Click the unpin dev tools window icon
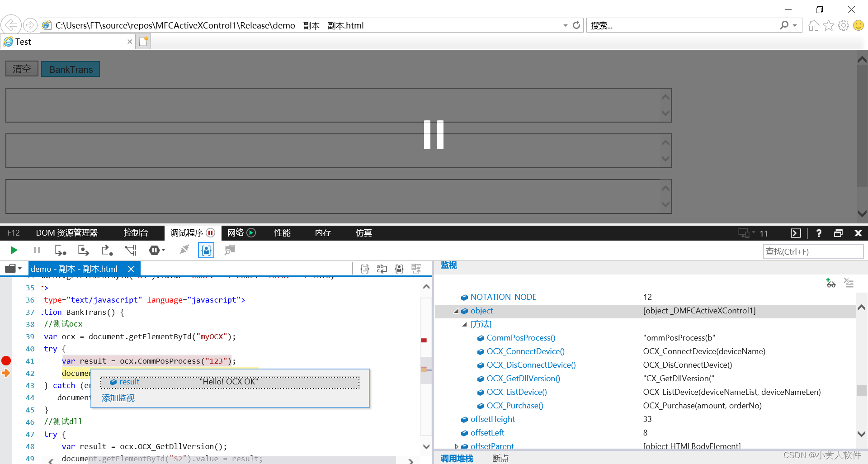 [838, 233]
